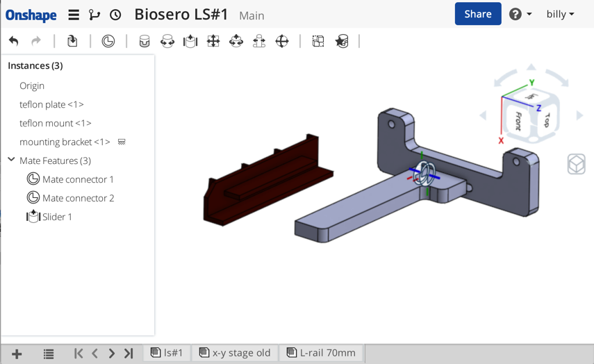Select the Slider 1 mate feature
Viewport: 594px width, 364px height.
[49, 217]
